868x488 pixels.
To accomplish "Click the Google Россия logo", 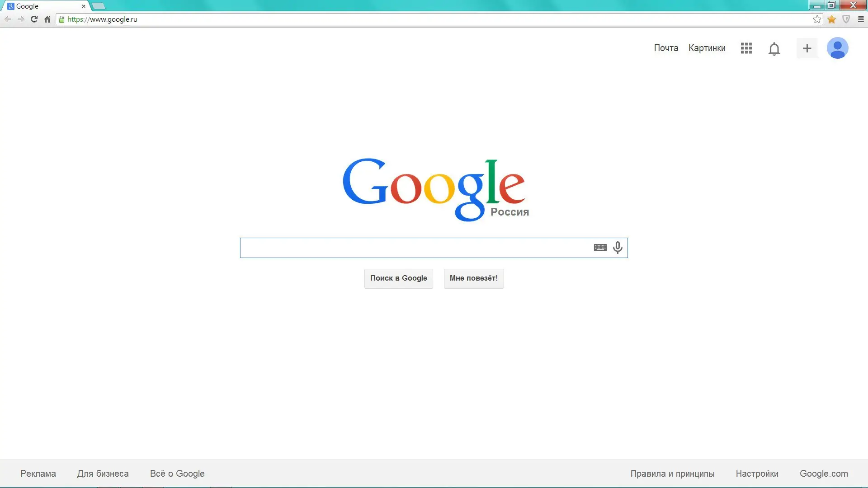I will (x=436, y=189).
